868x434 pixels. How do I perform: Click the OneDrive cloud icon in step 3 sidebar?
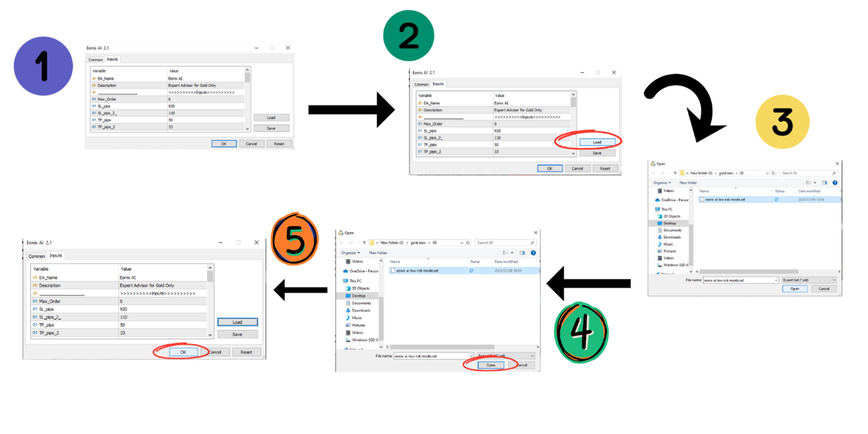tap(657, 200)
